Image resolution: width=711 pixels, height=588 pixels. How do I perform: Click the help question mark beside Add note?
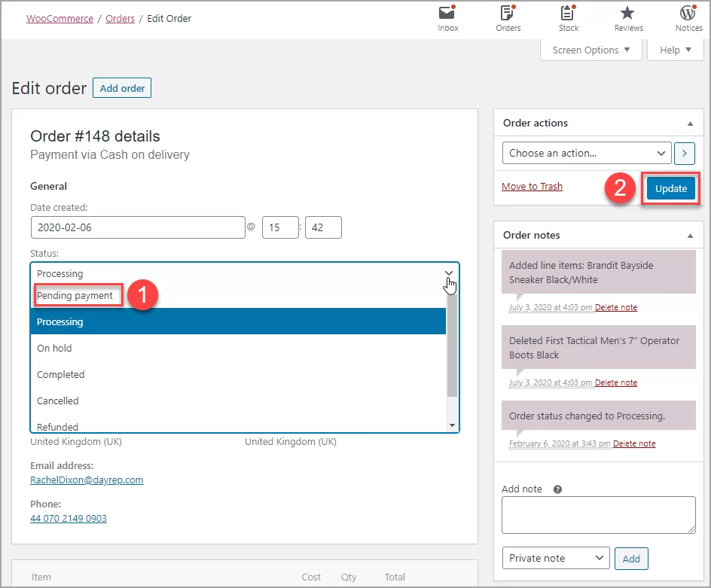click(557, 489)
